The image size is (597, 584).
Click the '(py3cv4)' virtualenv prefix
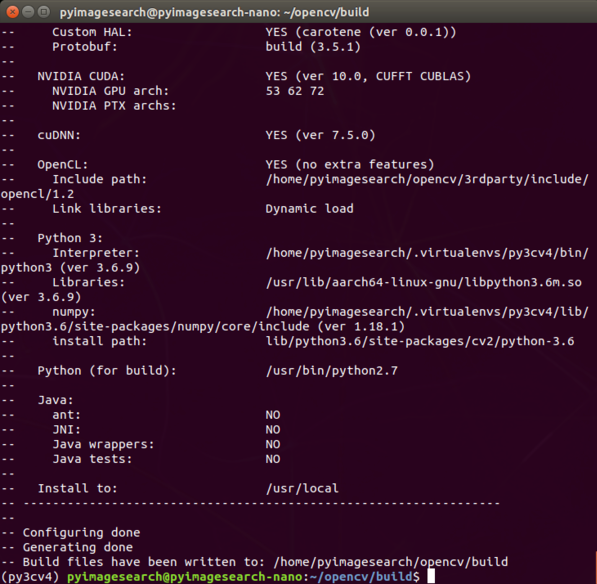tap(30, 577)
